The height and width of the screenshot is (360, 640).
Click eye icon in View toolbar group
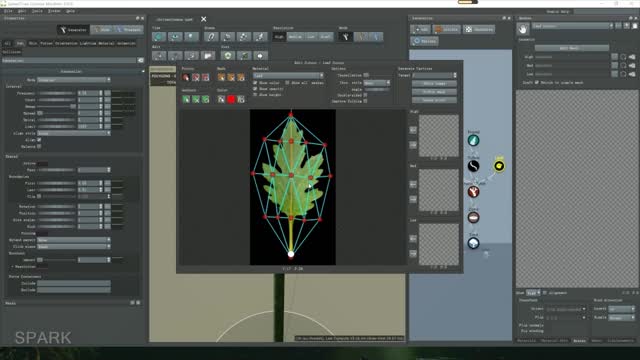tap(175, 37)
